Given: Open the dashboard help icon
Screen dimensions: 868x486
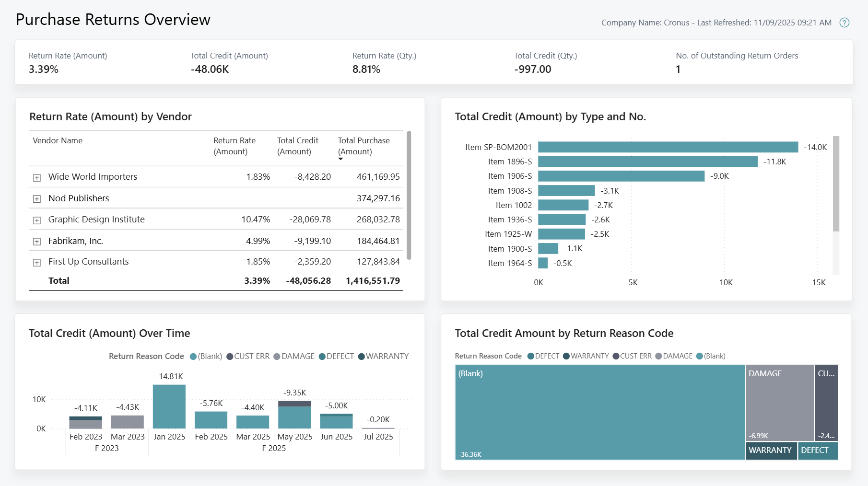Looking at the screenshot, I should coord(845,23).
